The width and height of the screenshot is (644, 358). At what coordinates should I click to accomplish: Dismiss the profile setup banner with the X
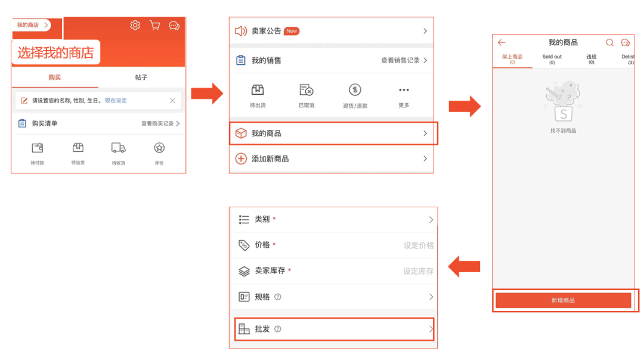coord(172,100)
